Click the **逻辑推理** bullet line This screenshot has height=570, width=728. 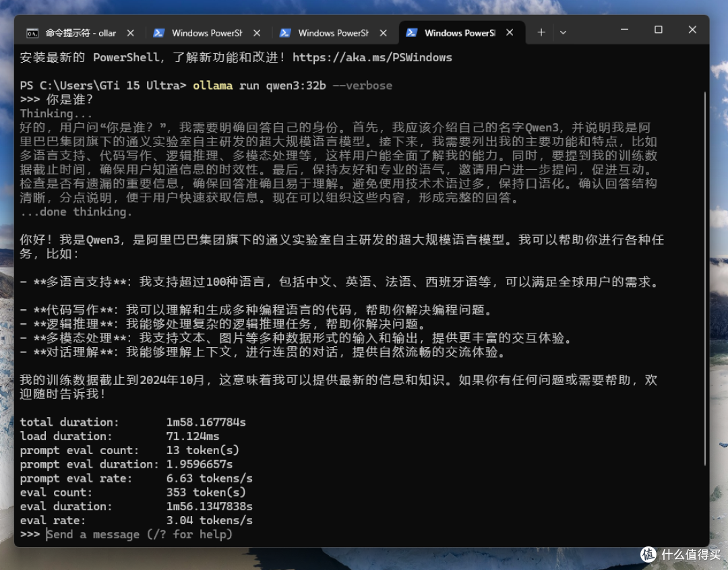tap(223, 323)
